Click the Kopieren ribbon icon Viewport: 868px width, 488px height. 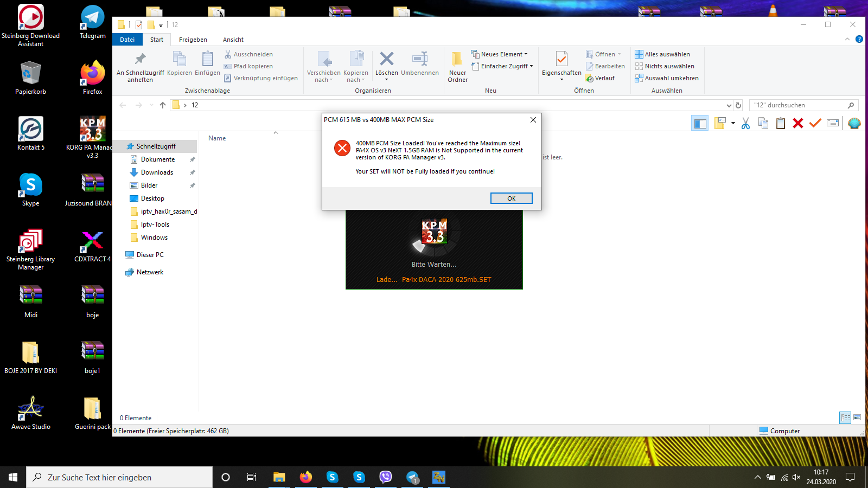coord(180,63)
